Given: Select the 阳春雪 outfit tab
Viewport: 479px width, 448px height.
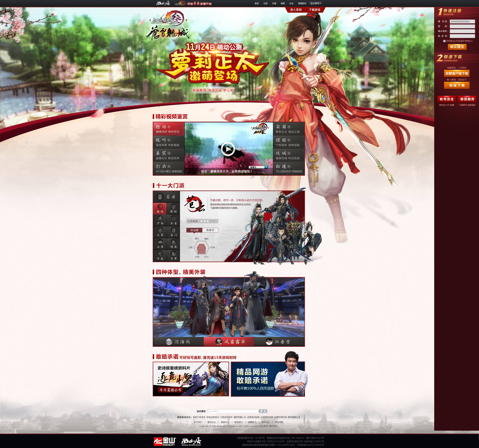Looking at the screenshot, I should pyautogui.click(x=279, y=342).
